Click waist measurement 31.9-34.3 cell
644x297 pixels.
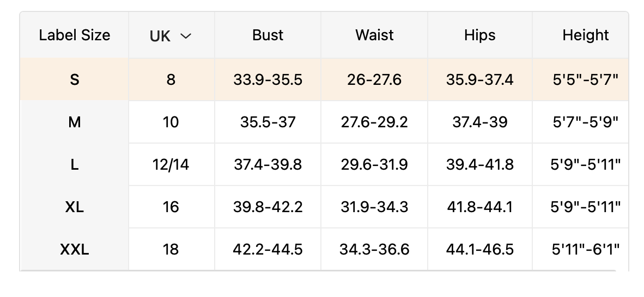374,207
